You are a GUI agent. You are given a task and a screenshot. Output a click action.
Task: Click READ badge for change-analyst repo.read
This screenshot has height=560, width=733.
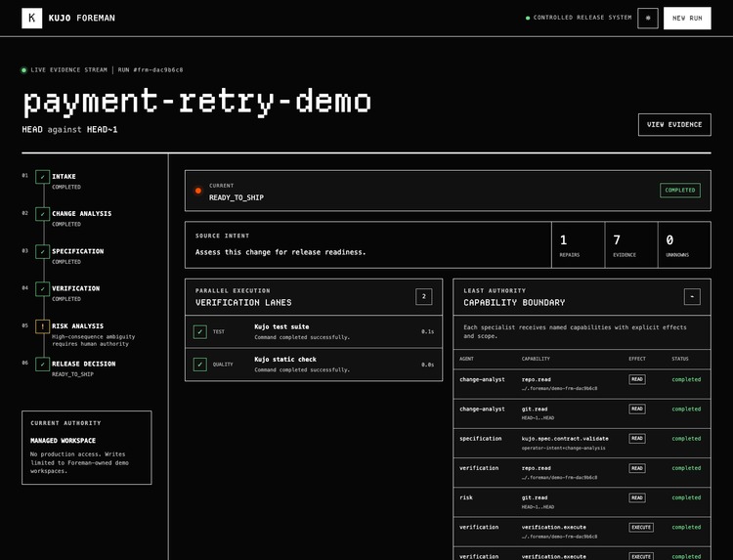coord(637,379)
